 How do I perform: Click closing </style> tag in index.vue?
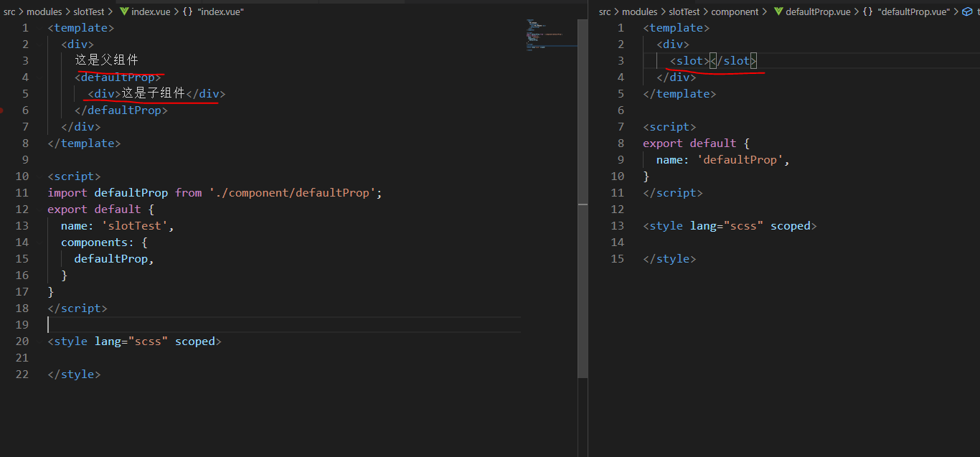[x=74, y=374]
